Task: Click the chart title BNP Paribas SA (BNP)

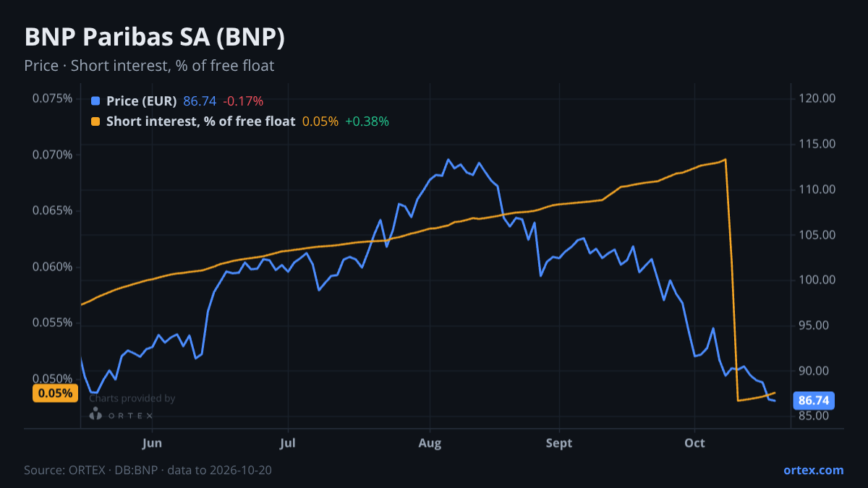Action: pos(155,38)
